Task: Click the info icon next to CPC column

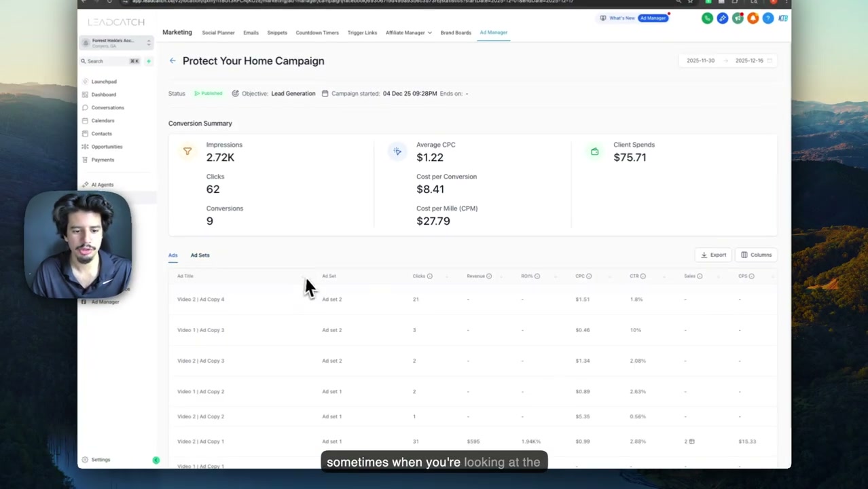Action: pyautogui.click(x=589, y=276)
